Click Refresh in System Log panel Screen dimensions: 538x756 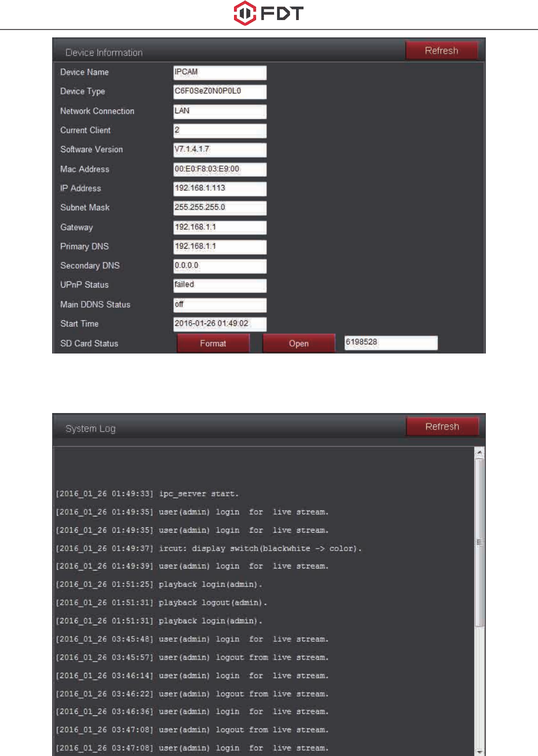pyautogui.click(x=442, y=427)
